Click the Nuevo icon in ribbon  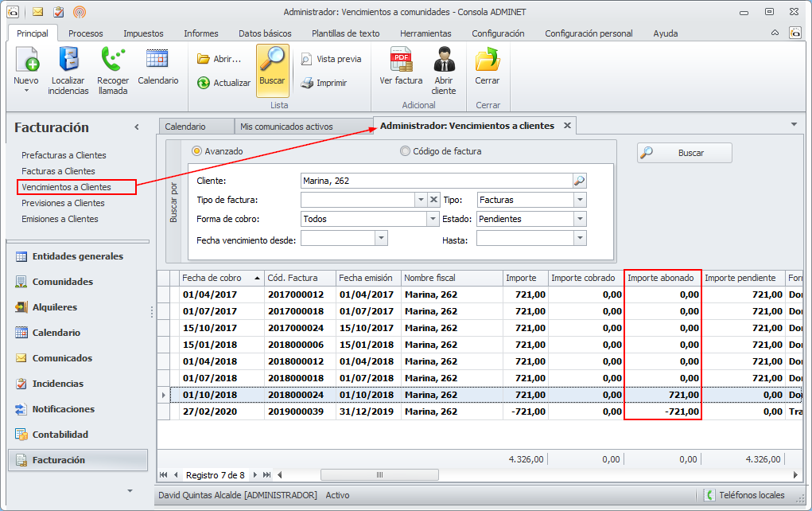(26, 60)
